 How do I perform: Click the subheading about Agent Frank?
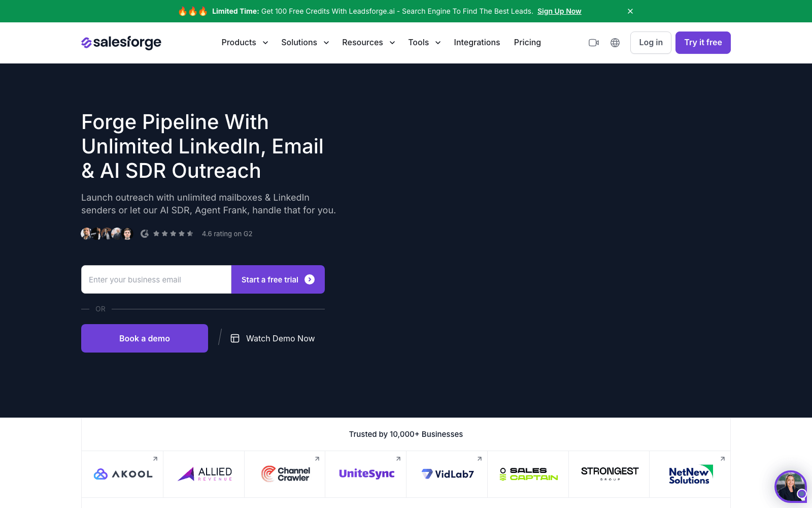pyautogui.click(x=209, y=204)
